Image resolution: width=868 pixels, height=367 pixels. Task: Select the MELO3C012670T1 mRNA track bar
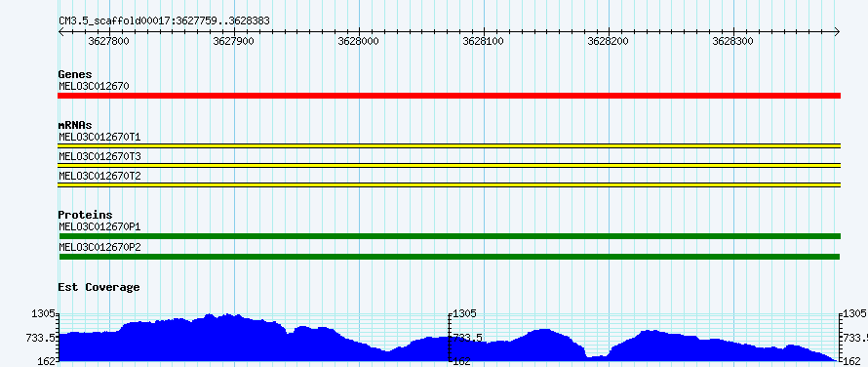449,145
